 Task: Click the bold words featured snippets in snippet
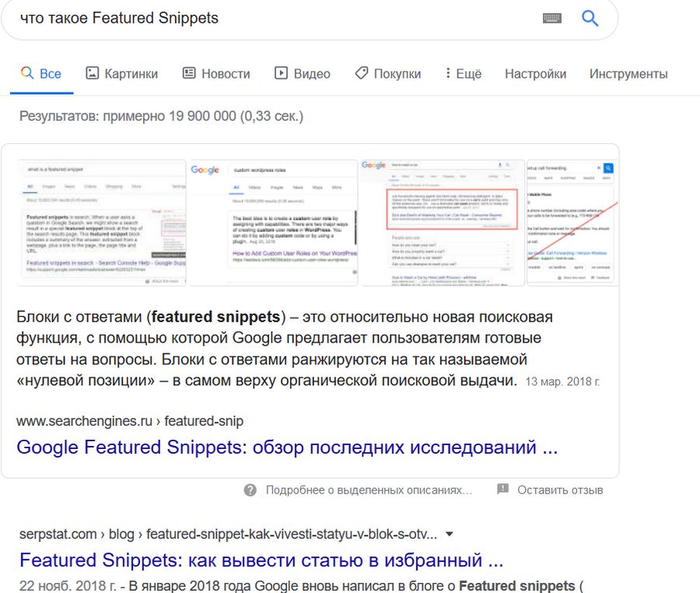tap(215, 317)
